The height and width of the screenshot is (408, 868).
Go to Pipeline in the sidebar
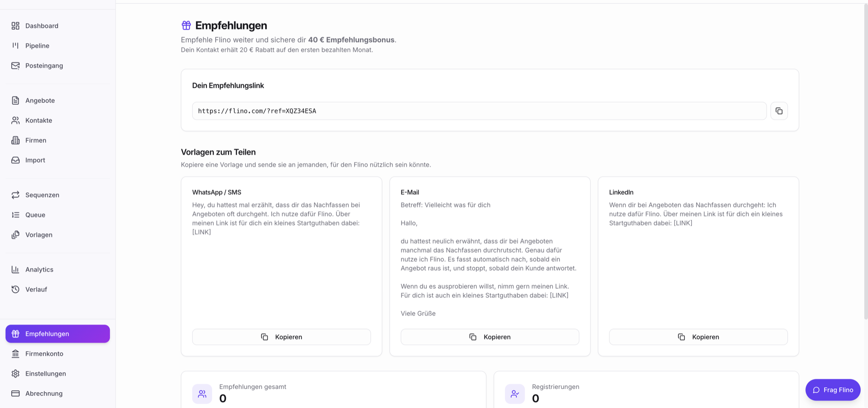pos(58,46)
